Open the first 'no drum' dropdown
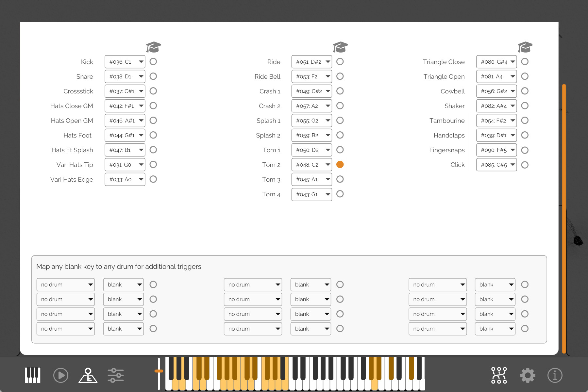Image resolution: width=588 pixels, height=392 pixels. 66,285
